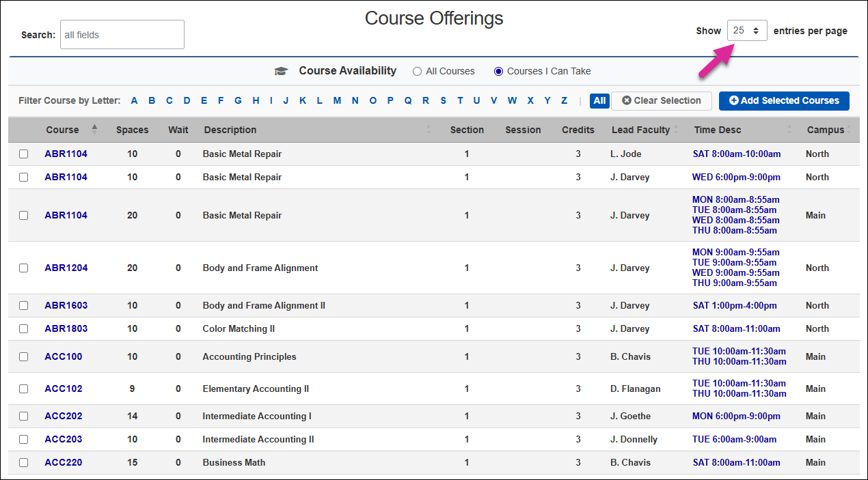Sort by the Time Desc column arrows
Screen dimensions: 868x480
click(x=789, y=130)
